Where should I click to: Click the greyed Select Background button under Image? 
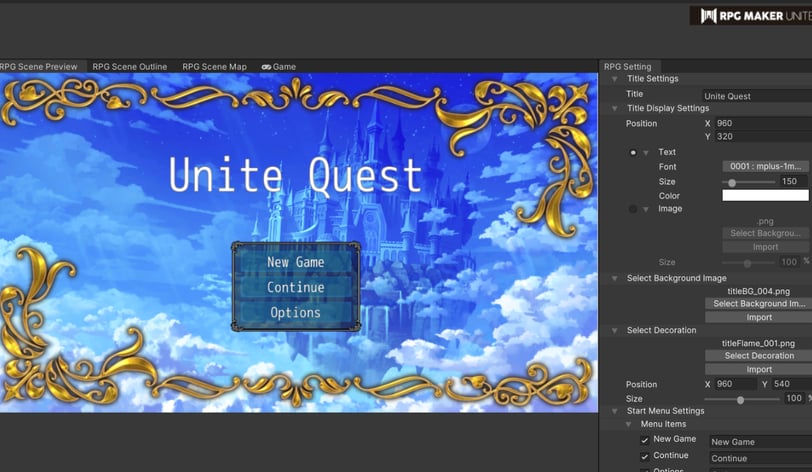[x=765, y=233]
